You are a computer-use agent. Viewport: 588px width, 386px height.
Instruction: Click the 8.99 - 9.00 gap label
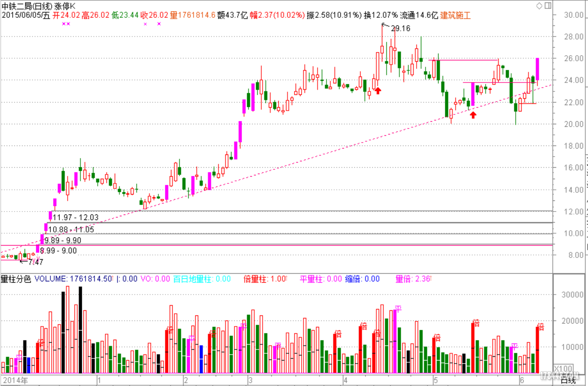pos(58,251)
